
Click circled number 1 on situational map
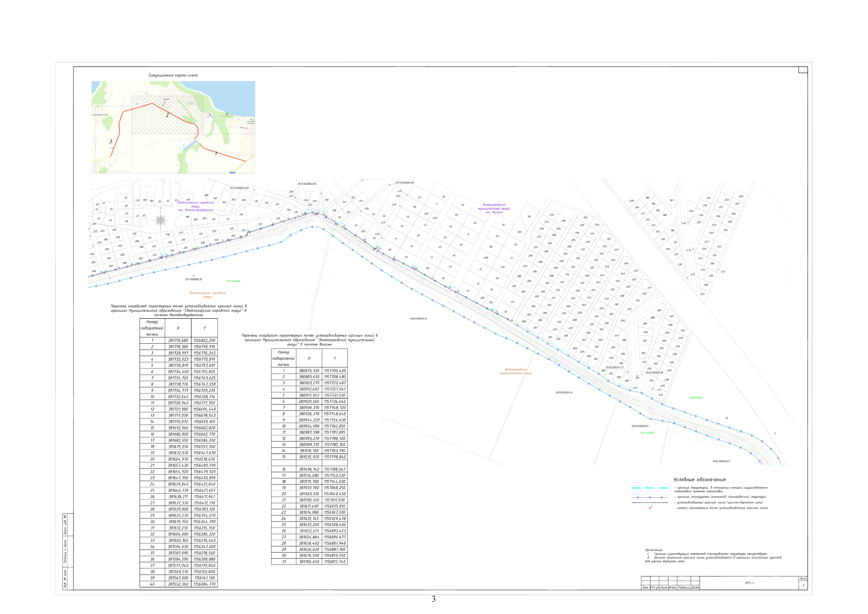pyautogui.click(x=216, y=153)
